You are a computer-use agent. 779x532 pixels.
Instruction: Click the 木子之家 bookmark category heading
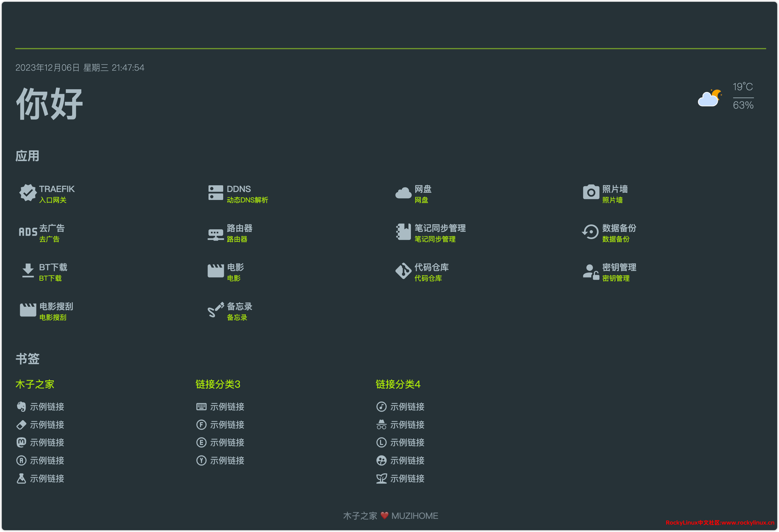coord(35,384)
